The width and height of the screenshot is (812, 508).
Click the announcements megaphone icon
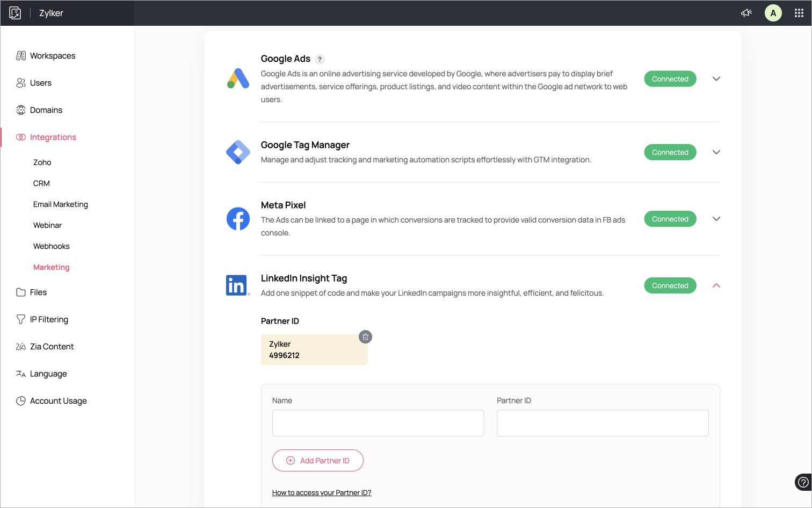746,13
